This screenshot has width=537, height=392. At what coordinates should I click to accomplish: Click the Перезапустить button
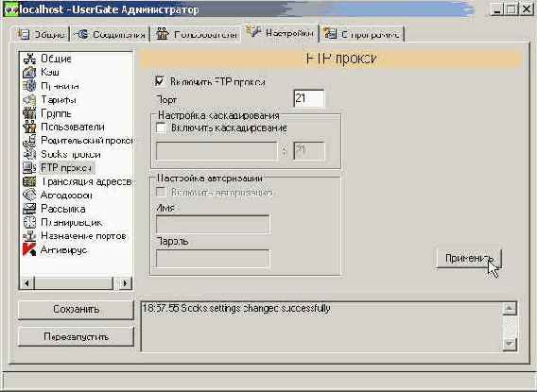(76, 337)
